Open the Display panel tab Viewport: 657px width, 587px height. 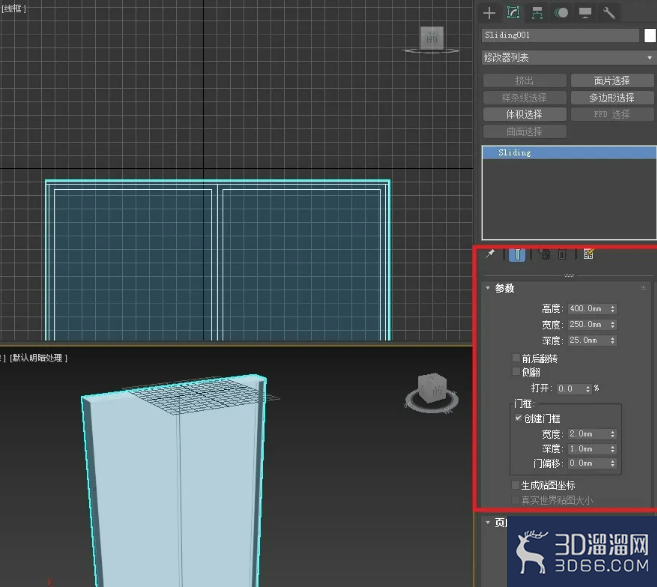click(585, 13)
